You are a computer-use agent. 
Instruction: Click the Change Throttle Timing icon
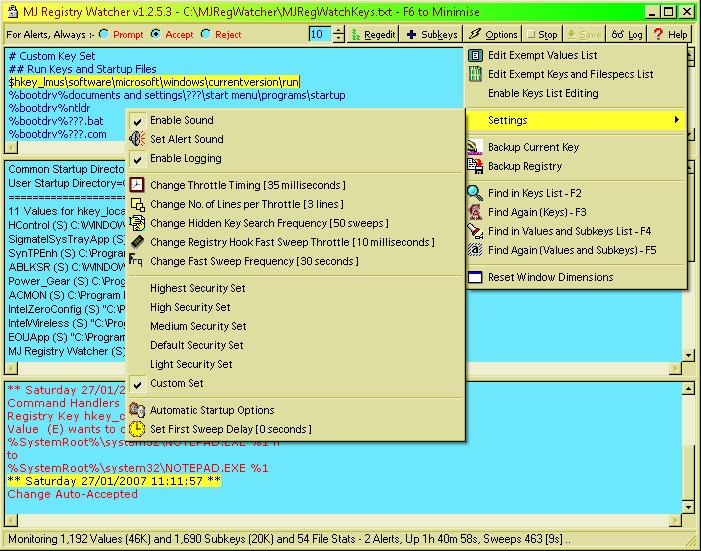click(137, 185)
